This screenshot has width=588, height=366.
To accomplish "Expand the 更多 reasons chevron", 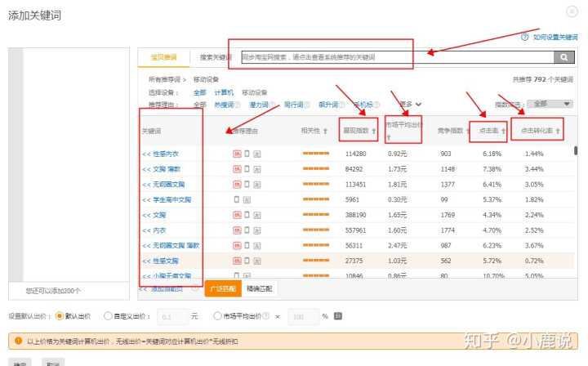I will click(x=419, y=105).
